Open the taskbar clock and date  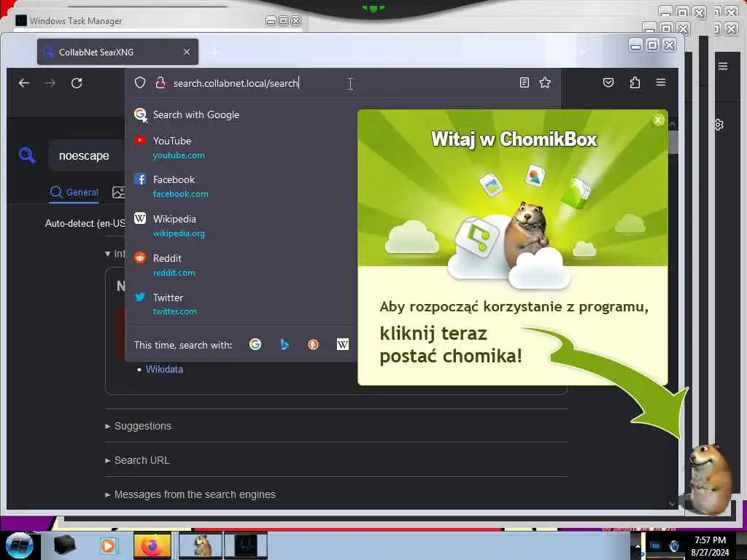[x=710, y=546]
